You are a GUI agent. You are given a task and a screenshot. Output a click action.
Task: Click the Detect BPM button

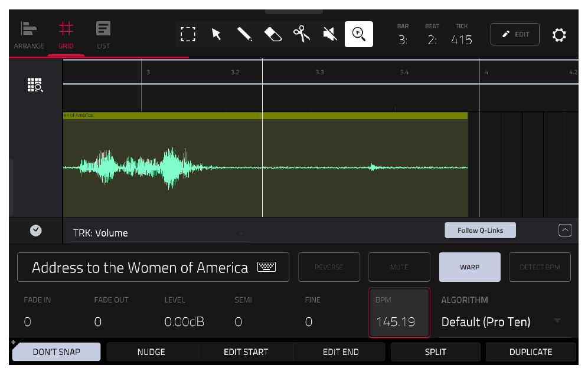540,267
